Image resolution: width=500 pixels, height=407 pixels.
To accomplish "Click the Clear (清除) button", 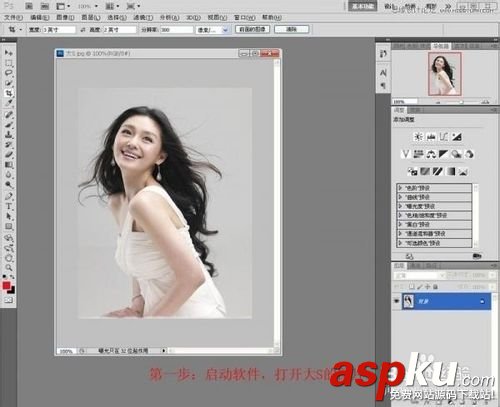I will (x=291, y=29).
